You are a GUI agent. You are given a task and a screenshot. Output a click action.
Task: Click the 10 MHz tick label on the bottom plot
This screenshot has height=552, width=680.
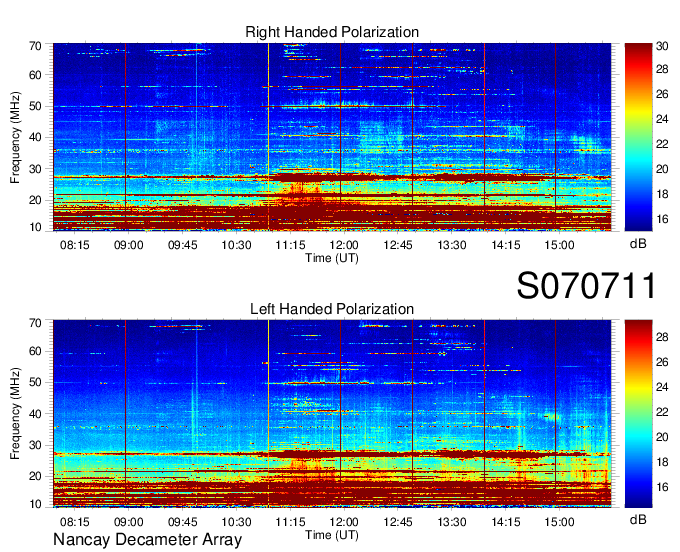point(35,504)
